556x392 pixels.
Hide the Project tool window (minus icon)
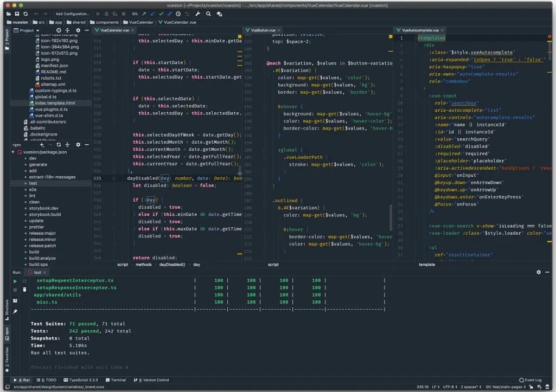click(87, 30)
